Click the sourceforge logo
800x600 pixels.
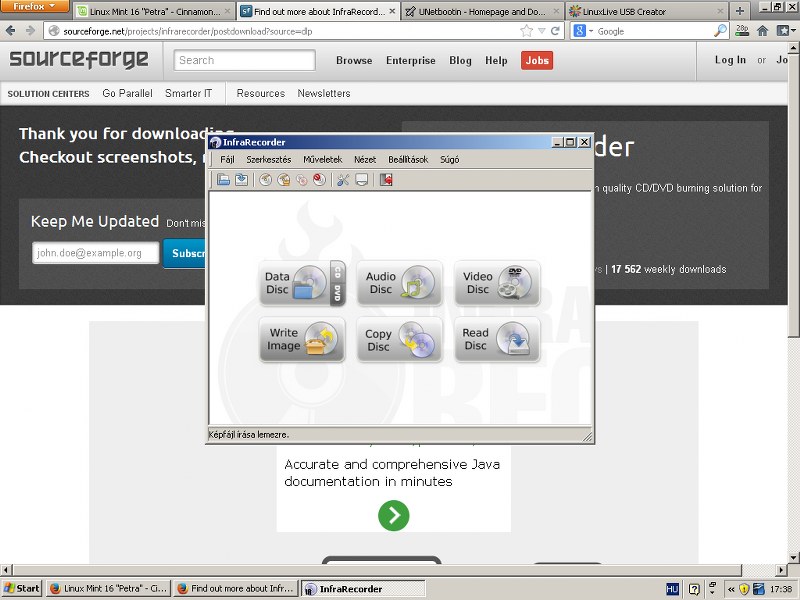pyautogui.click(x=79, y=60)
